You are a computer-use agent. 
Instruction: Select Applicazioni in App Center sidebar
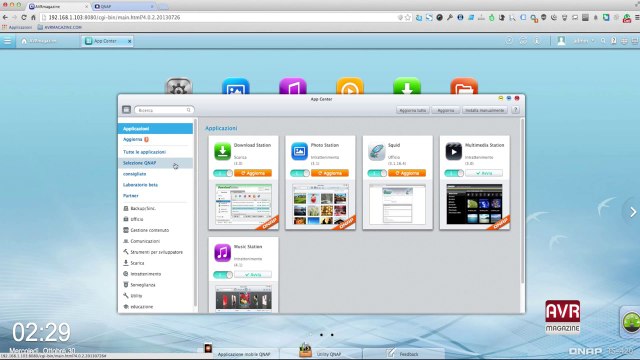click(x=156, y=129)
